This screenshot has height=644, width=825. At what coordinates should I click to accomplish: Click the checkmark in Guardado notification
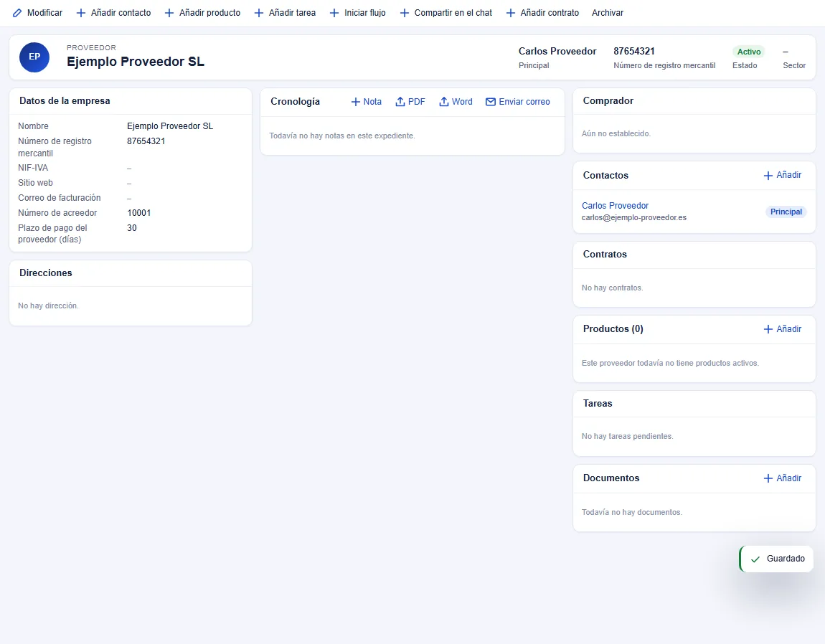755,559
